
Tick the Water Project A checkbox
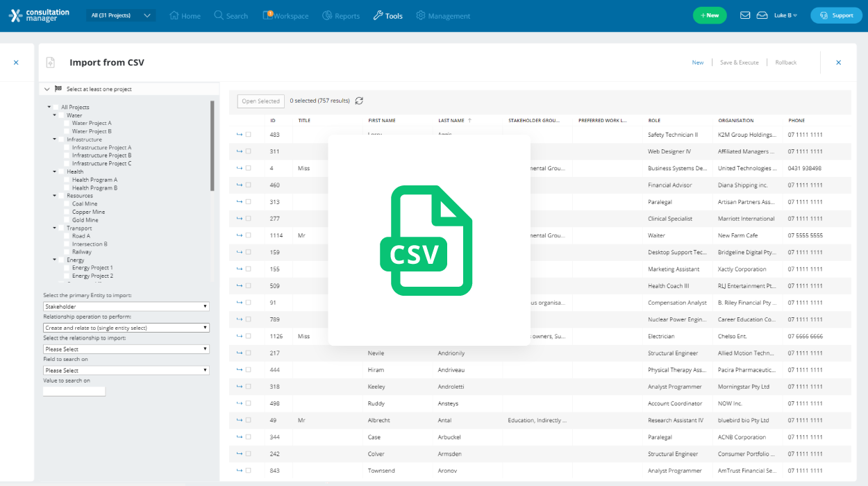[67, 123]
